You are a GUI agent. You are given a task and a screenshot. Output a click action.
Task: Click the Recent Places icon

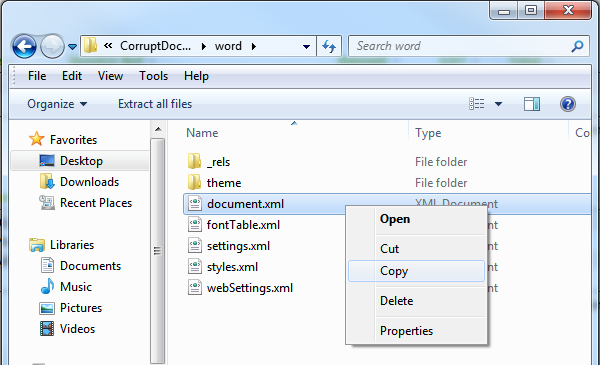pyautogui.click(x=47, y=203)
